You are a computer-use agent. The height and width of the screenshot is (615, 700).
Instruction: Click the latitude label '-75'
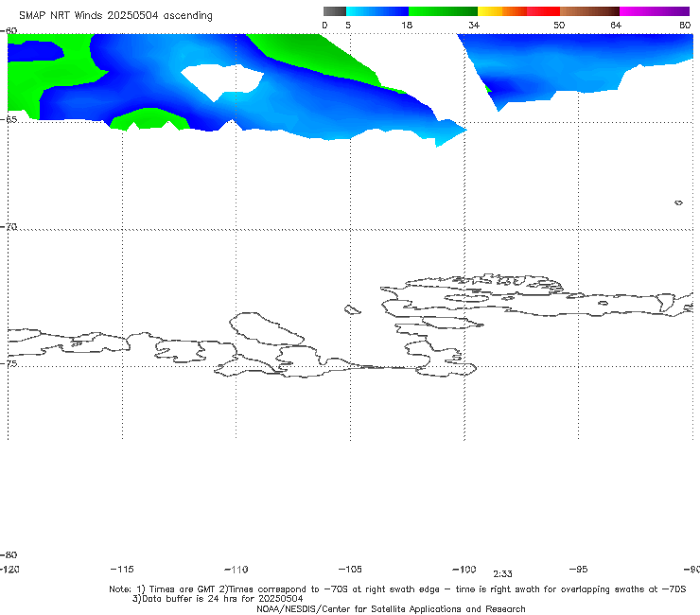pos(9,363)
